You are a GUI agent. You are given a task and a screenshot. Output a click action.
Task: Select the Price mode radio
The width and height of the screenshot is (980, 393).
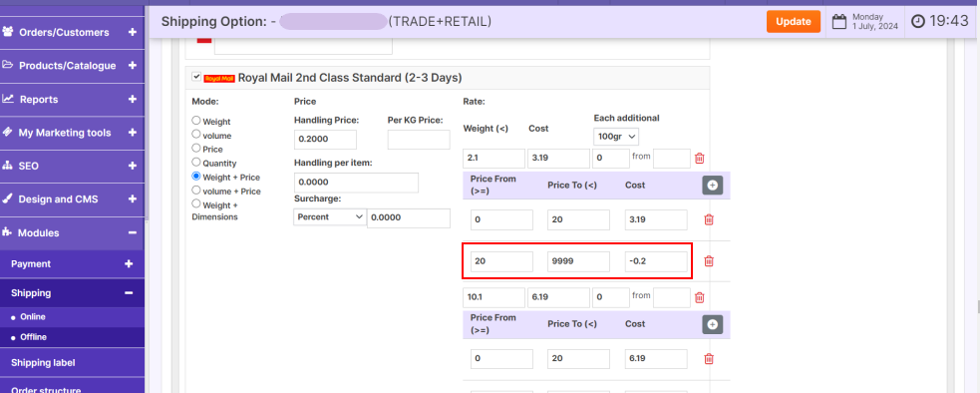(x=196, y=149)
